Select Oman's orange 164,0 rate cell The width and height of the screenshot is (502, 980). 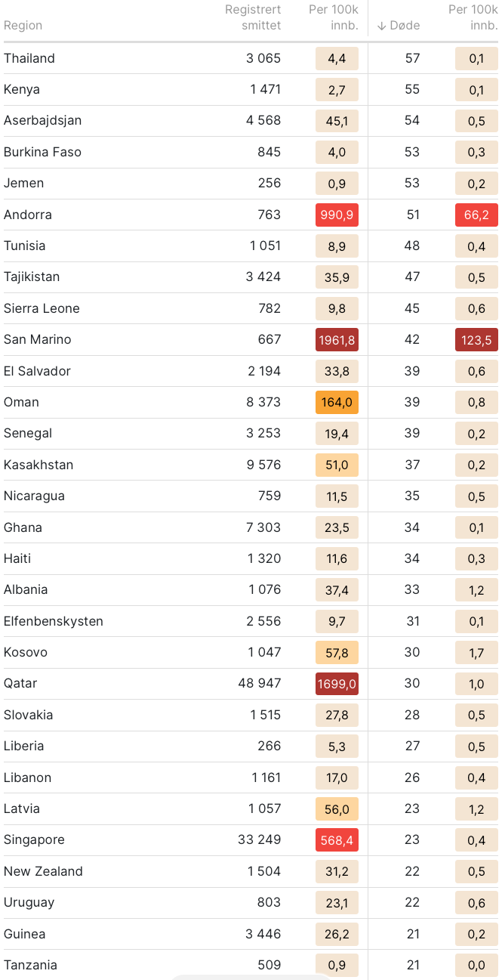tap(337, 403)
